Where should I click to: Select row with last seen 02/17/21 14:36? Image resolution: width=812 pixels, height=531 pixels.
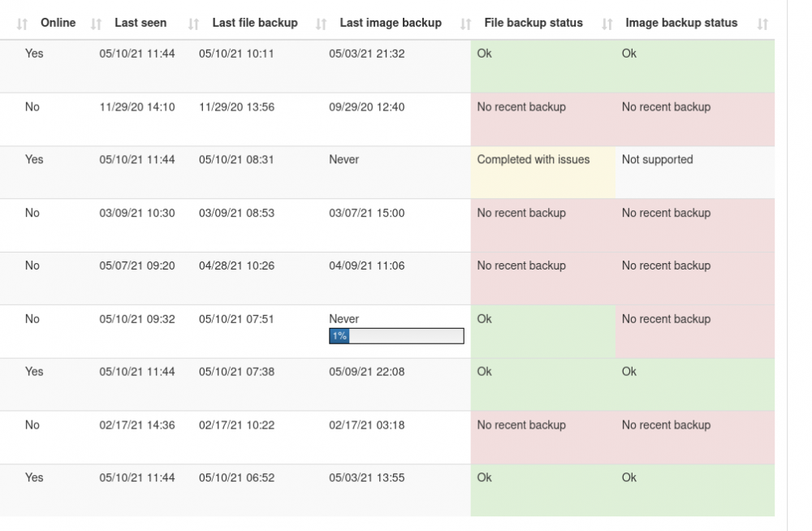(x=387, y=438)
